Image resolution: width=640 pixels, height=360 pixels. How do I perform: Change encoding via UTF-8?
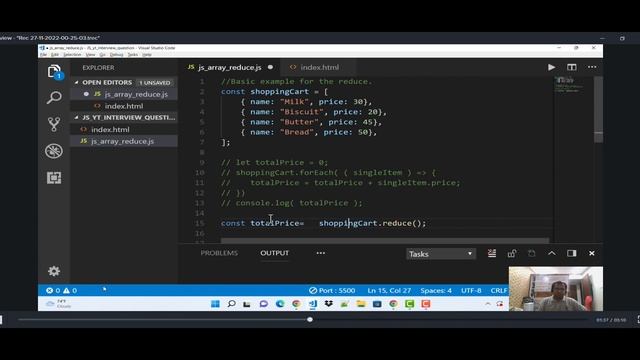point(471,291)
